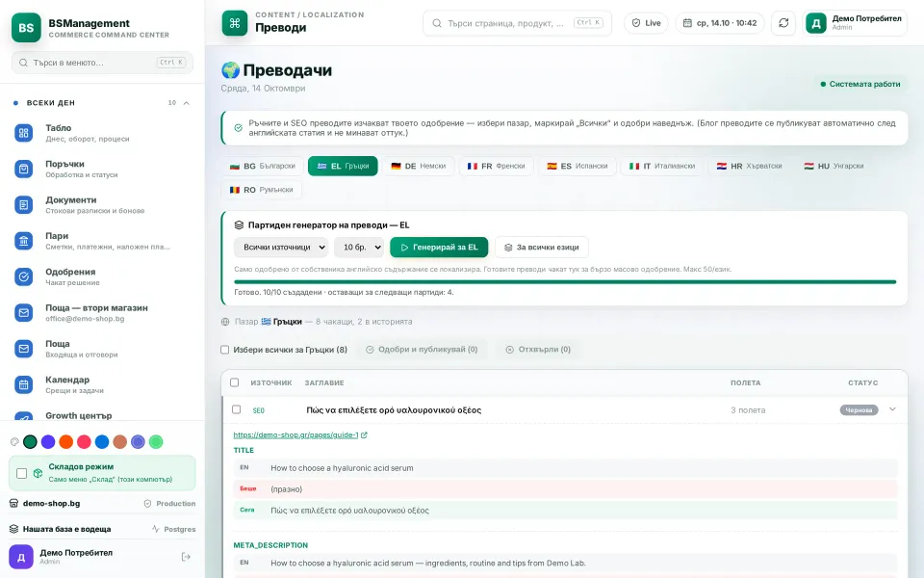Select the SEO row checkbox

[x=237, y=409]
